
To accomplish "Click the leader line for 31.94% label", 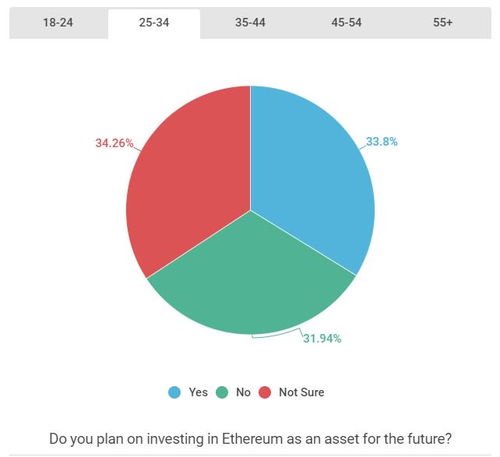I will coord(277,334).
